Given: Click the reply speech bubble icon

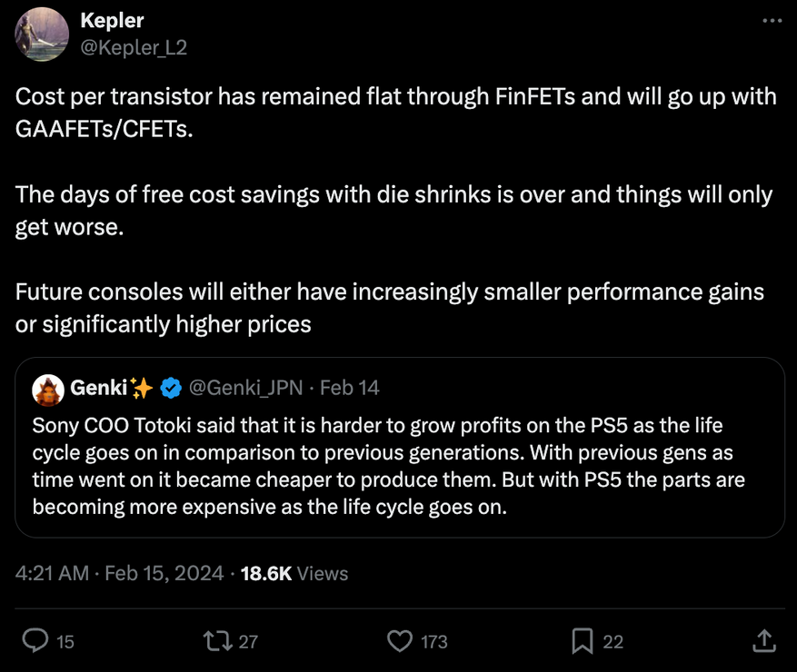Looking at the screenshot, I should coord(35,641).
